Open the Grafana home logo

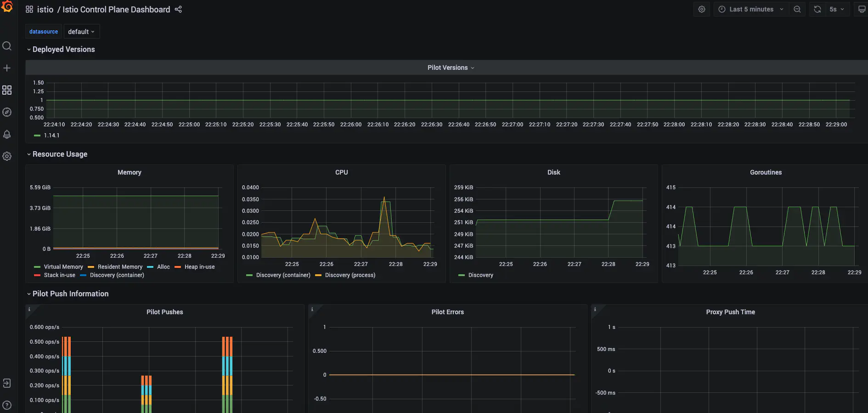pyautogui.click(x=7, y=6)
